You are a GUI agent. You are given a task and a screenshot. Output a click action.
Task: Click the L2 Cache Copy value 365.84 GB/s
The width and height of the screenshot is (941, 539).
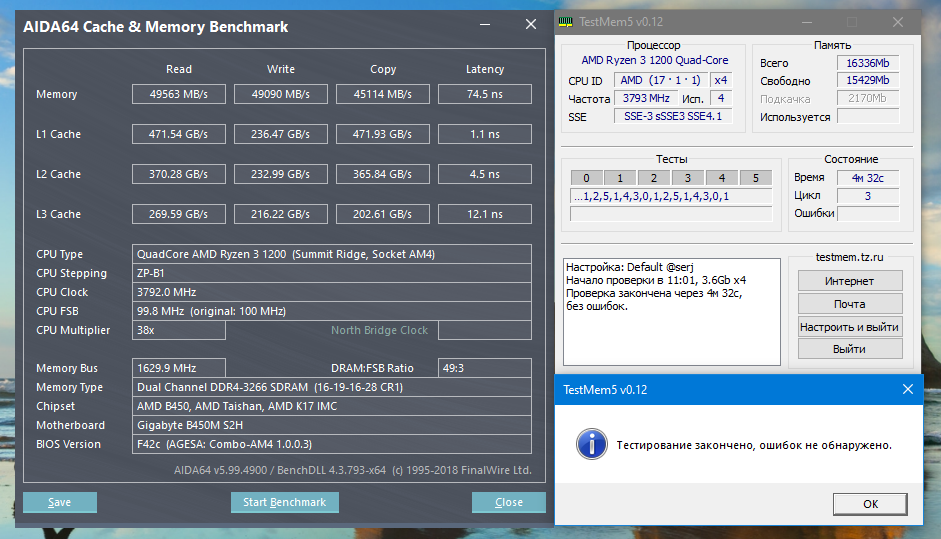[383, 174]
